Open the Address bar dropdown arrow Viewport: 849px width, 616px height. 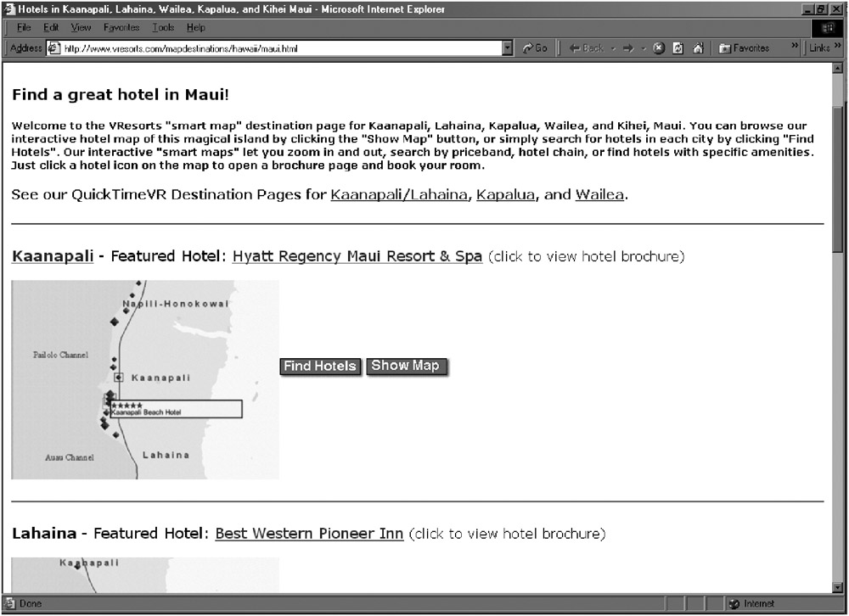click(508, 48)
